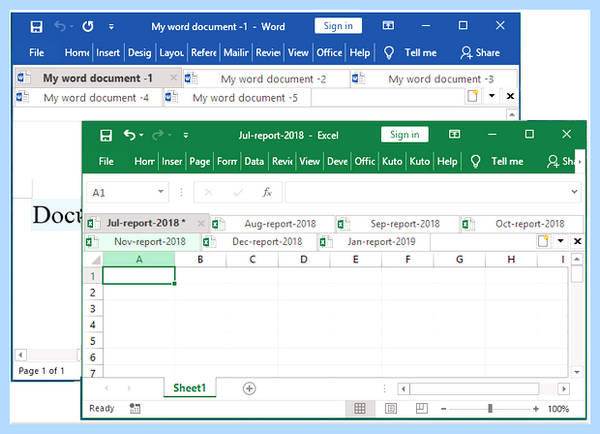
Task: Click the Save icon in Excel title bar
Action: (x=106, y=135)
